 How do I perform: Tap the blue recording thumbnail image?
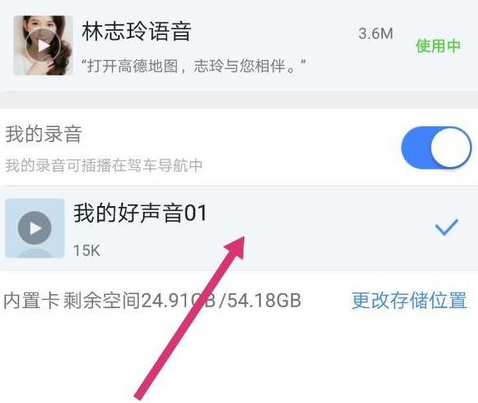click(35, 228)
